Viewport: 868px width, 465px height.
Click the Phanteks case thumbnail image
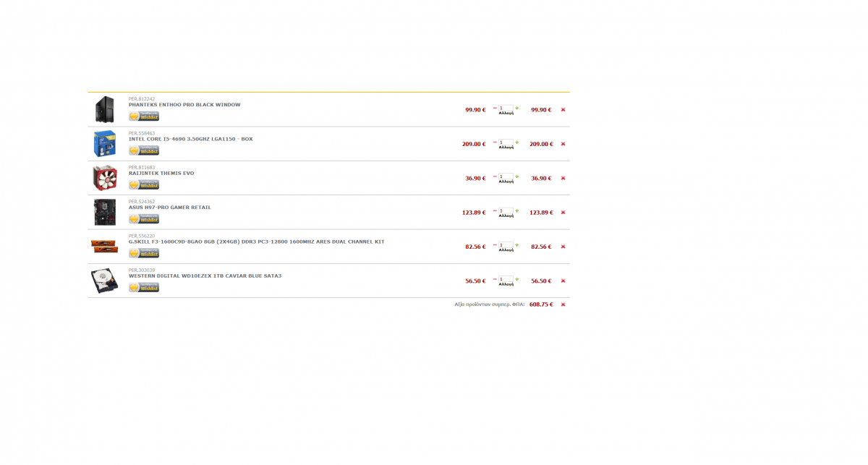click(x=105, y=109)
